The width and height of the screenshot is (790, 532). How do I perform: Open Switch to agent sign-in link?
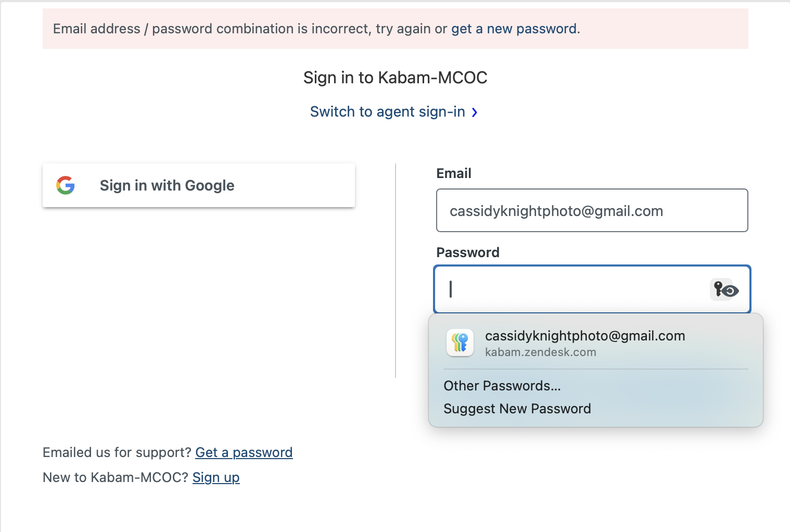[x=388, y=112]
